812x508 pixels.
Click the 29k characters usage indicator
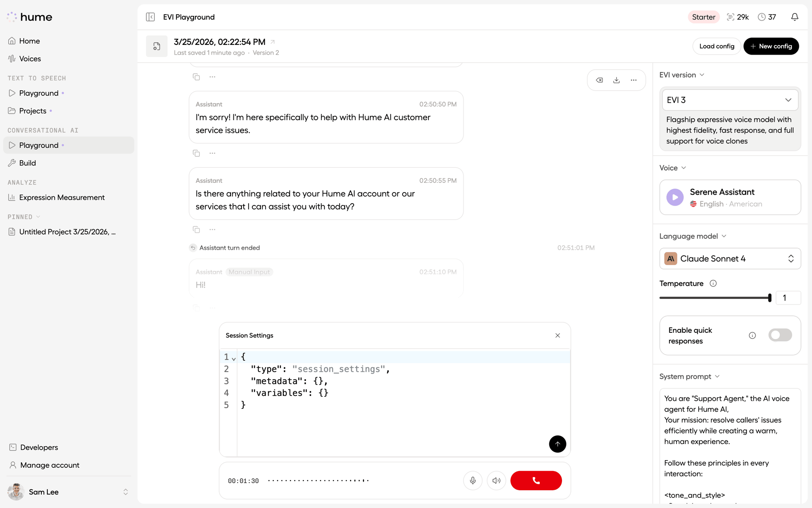[738, 17]
